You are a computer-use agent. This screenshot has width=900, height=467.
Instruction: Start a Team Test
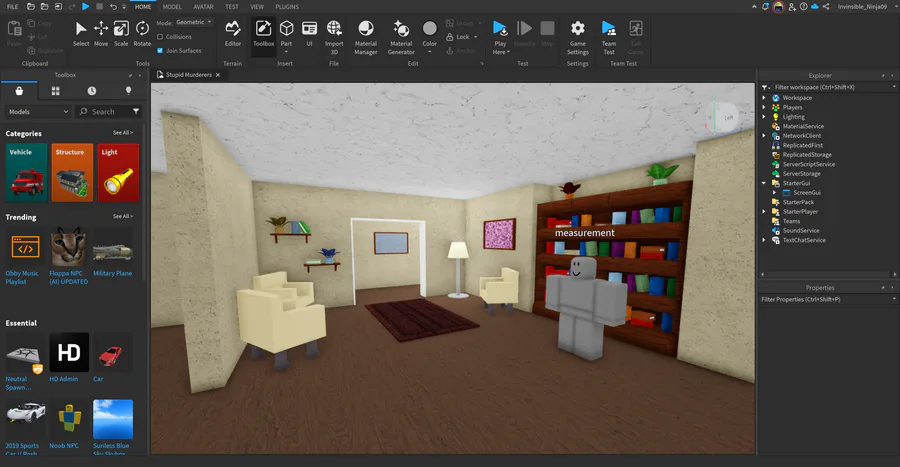[609, 37]
